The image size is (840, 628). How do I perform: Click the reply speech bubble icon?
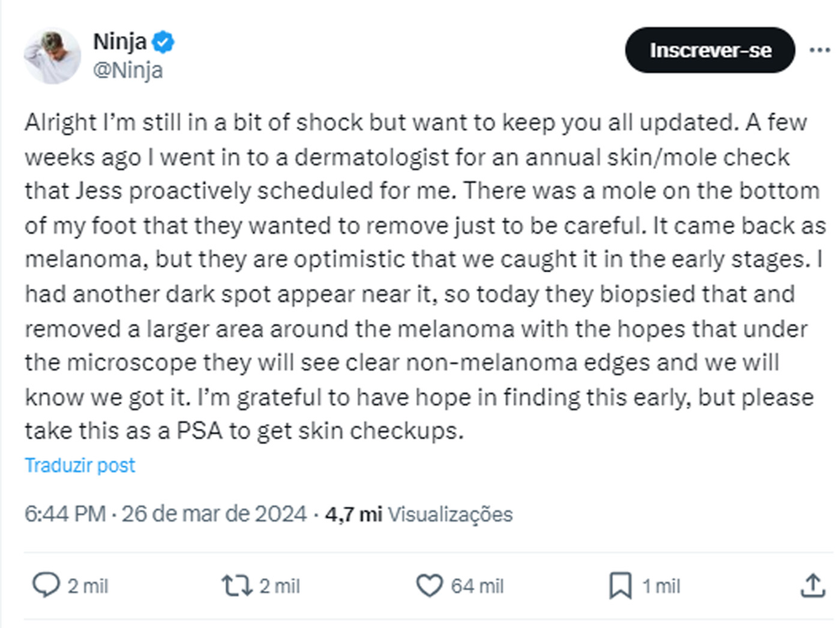coord(45,585)
